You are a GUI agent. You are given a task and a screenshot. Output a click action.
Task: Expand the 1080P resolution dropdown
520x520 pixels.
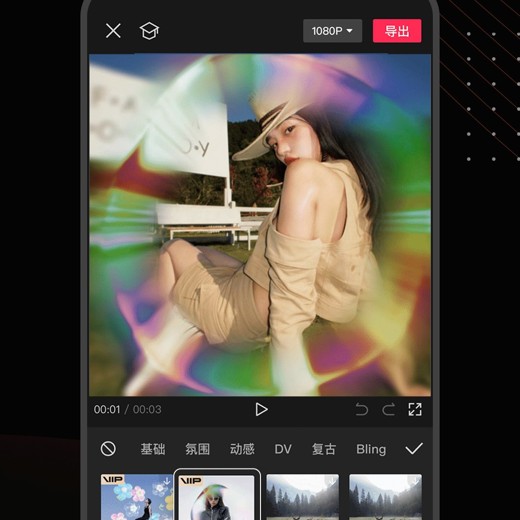(x=332, y=31)
